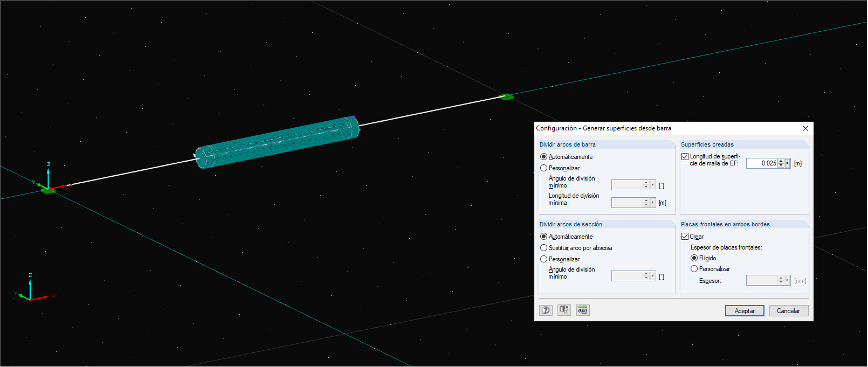Select Personalizar under Dividir arcos de barra
This screenshot has height=367, width=868.
tap(560, 168)
